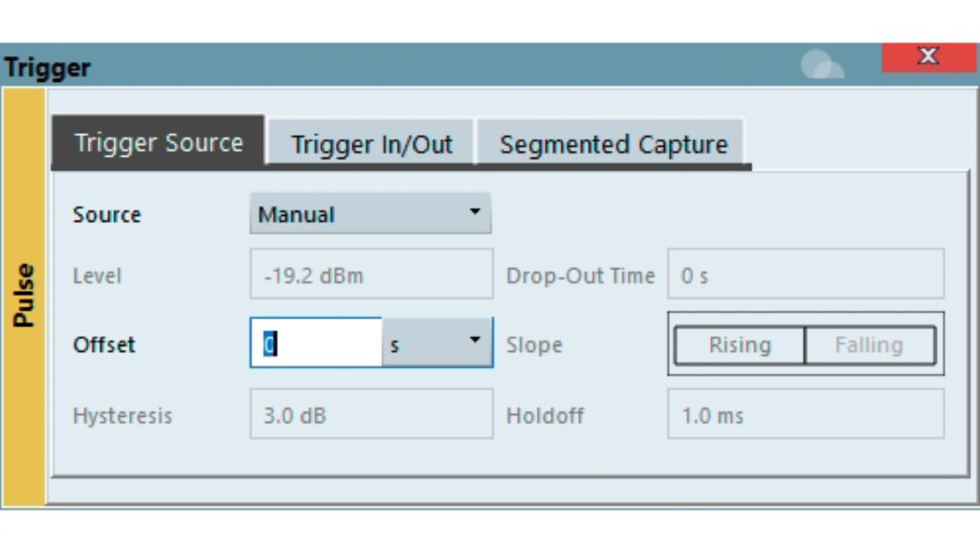980x551 pixels.
Task: Click the Offset value input field
Action: pos(316,343)
